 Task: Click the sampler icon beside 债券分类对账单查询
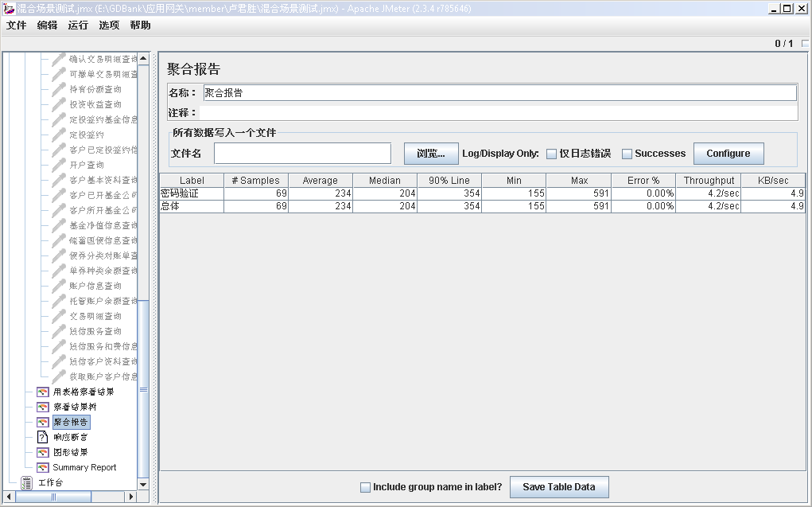point(59,255)
